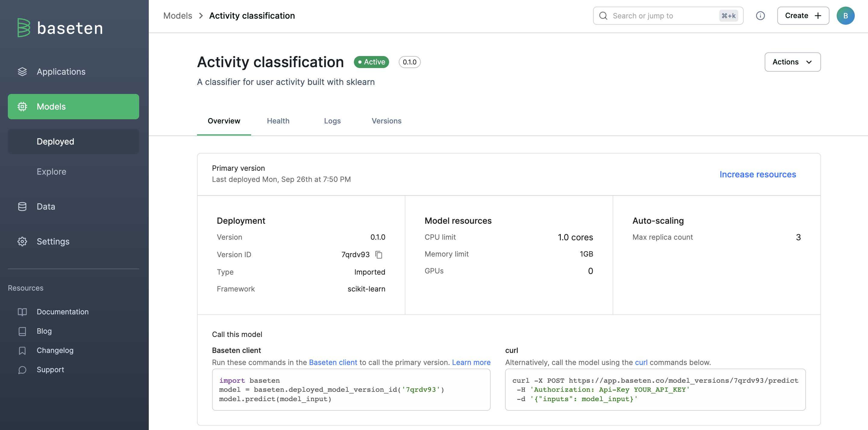Click the Increase resources link

tap(757, 175)
